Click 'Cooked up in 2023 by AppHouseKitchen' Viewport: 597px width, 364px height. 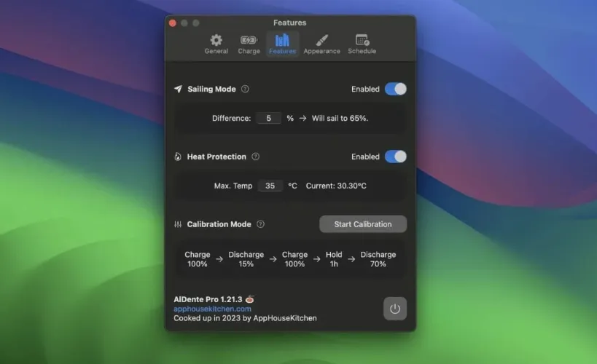tap(245, 318)
